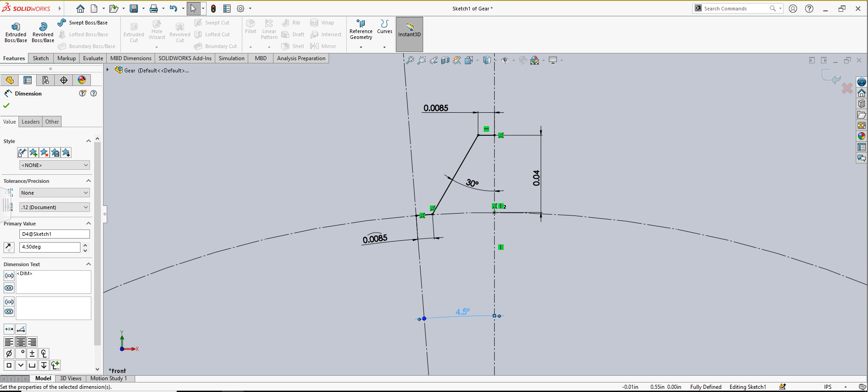Click the 4.50deg primary value field
This screenshot has width=868, height=392.
(50, 247)
